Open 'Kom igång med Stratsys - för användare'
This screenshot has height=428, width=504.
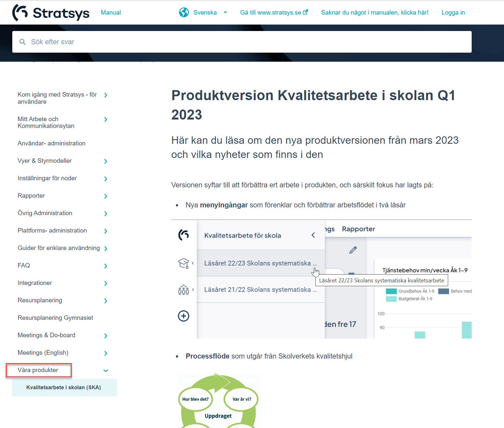point(57,98)
